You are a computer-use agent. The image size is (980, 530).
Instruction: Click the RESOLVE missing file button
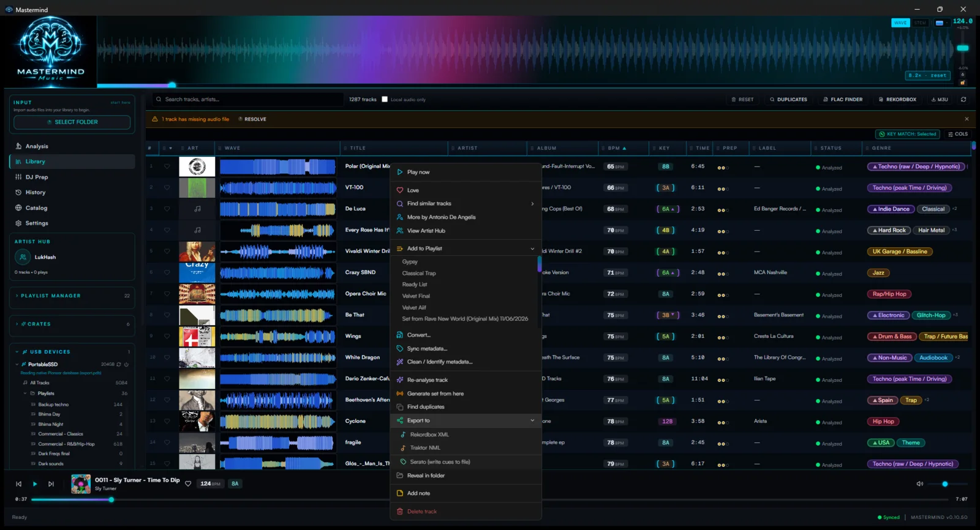pos(252,119)
